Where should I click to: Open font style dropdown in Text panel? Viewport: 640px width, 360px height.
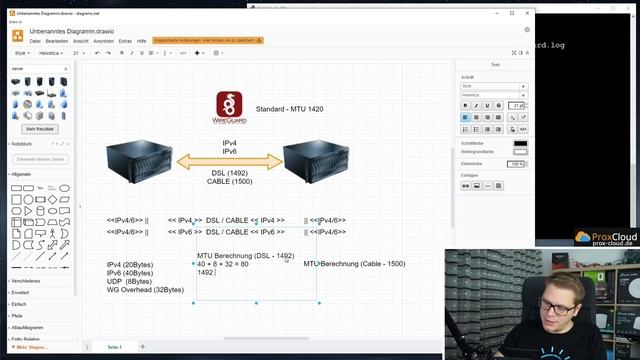494,87
